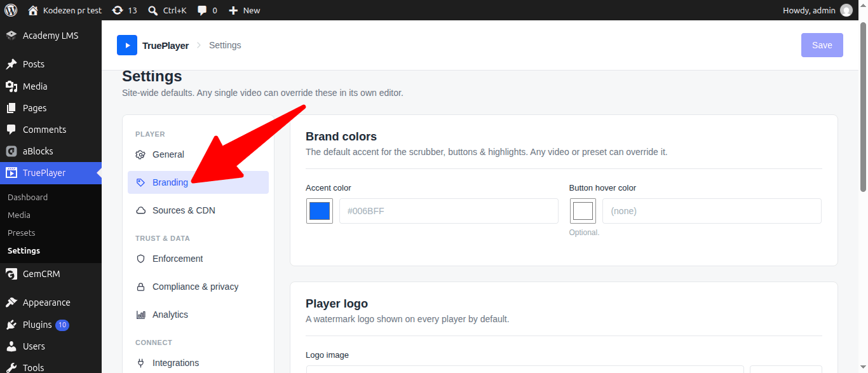
Task: Open the Analytics settings tab
Action: point(198,315)
